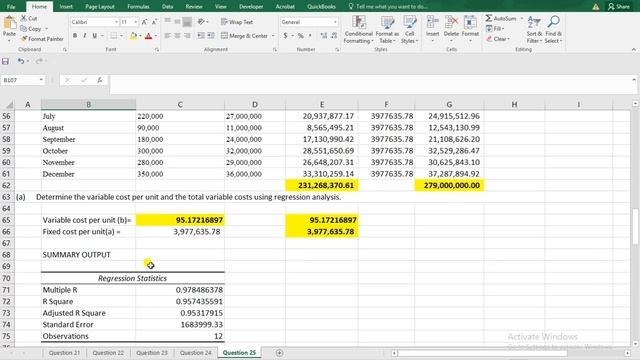
Task: Open Find & Select menu
Action: (553, 29)
